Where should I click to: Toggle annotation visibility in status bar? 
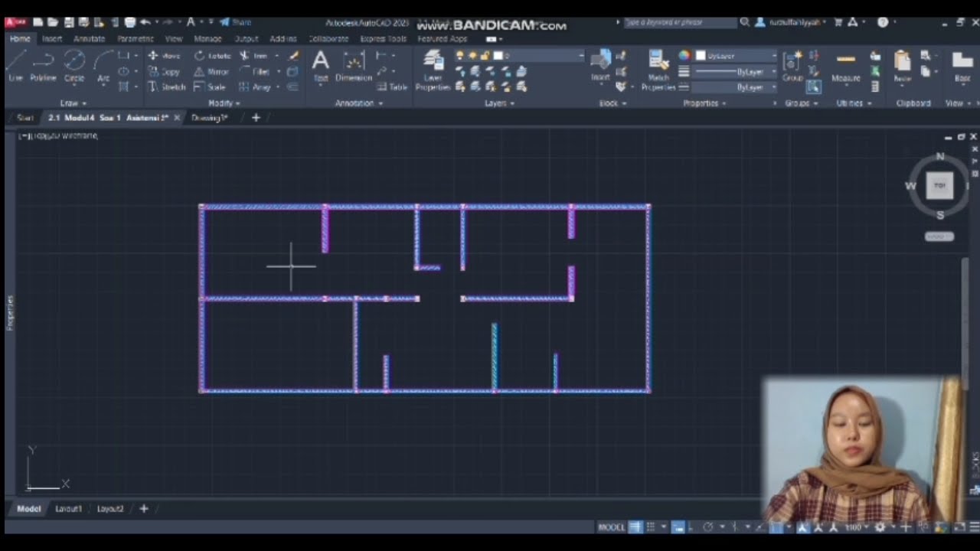click(803, 527)
